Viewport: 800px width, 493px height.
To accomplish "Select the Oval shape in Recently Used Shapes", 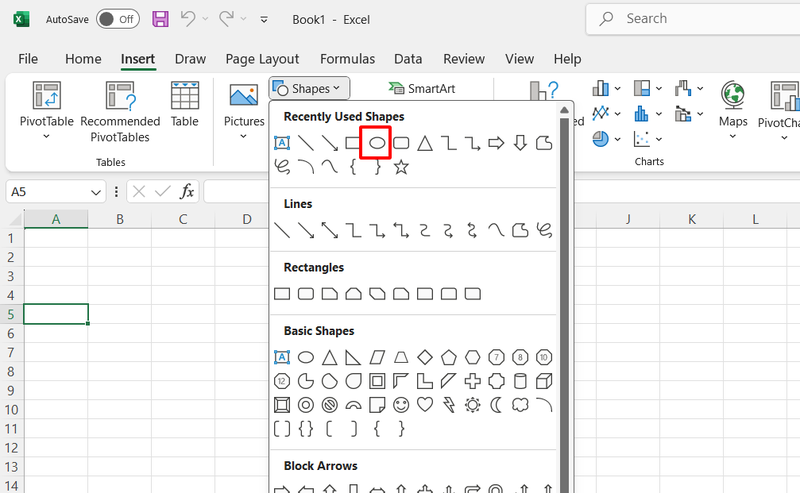I will (377, 143).
